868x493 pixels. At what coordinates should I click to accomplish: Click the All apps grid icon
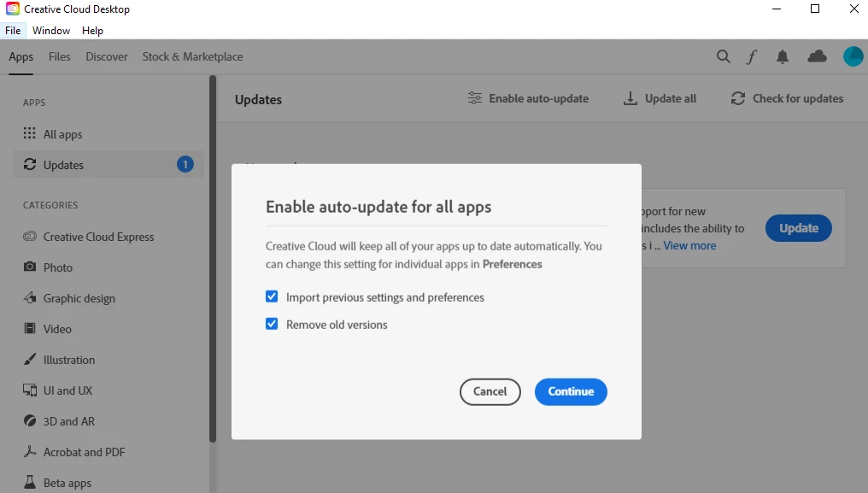click(x=29, y=133)
